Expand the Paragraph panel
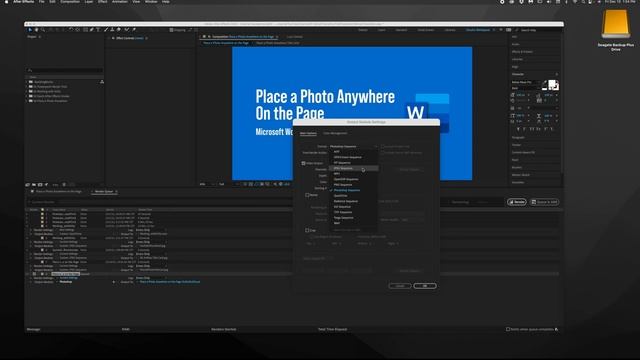Screen dimensions: 640x360 coord(518,138)
